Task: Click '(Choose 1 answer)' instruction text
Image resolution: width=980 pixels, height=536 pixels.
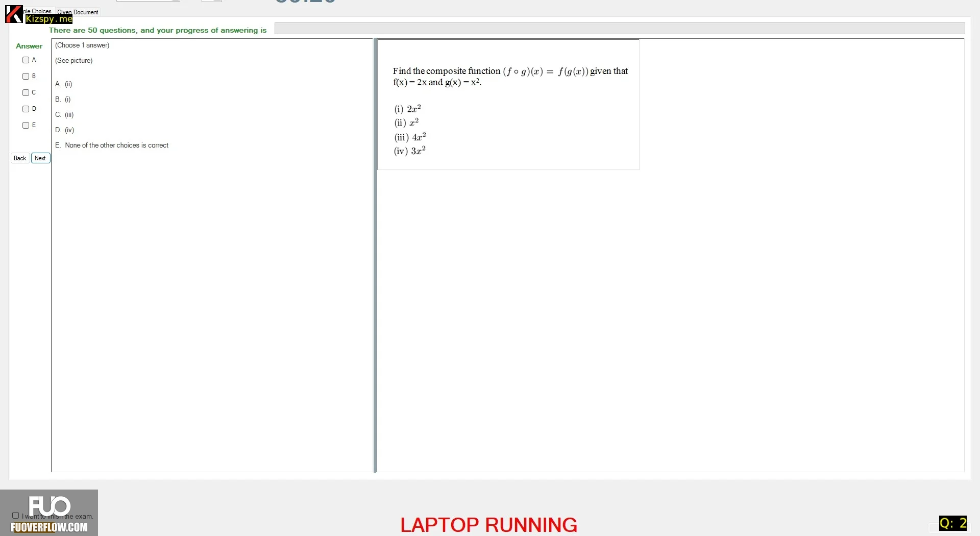Action: pyautogui.click(x=82, y=45)
